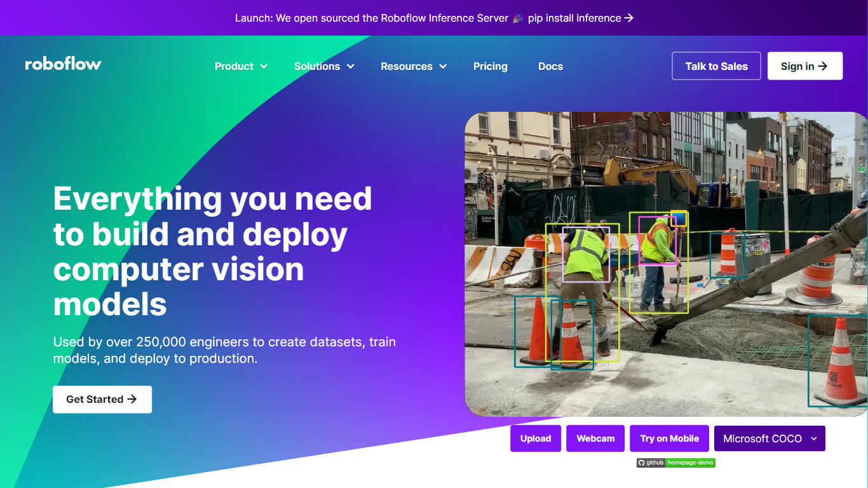Click the Upload button
Screen dimensions: 868x488
pos(536,438)
